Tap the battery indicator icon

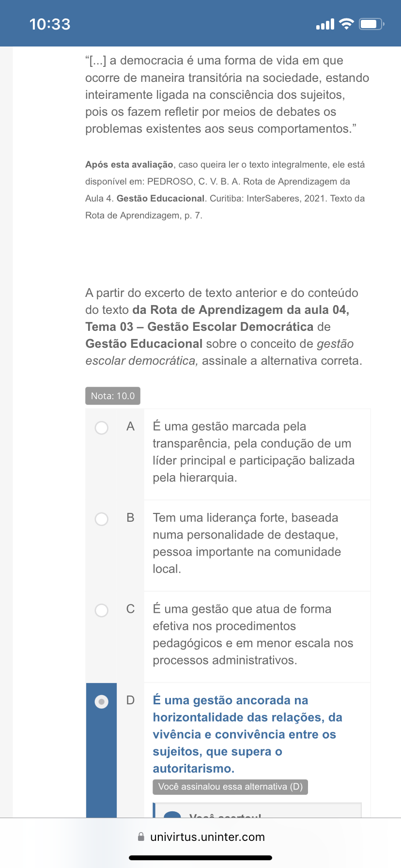[371, 24]
